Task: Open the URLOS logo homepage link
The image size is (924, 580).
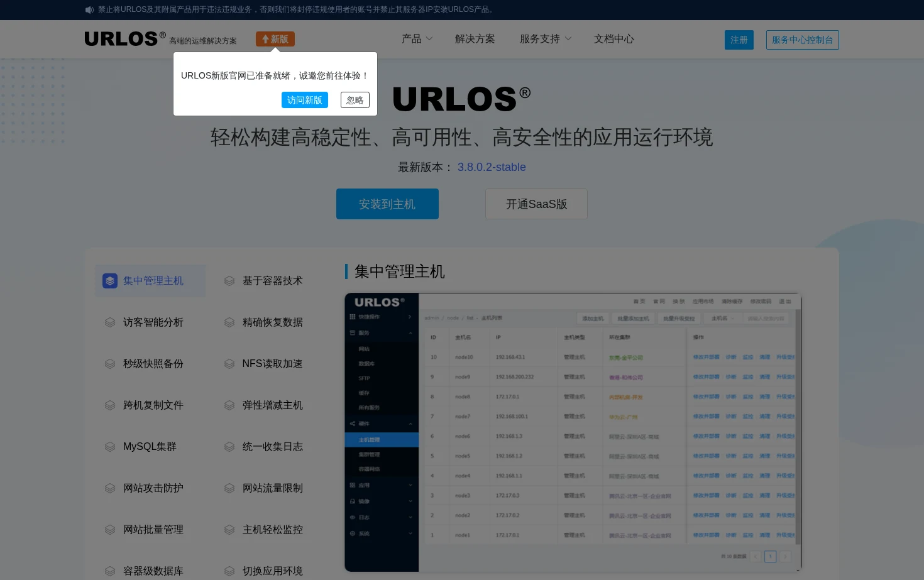Action: 125,39
